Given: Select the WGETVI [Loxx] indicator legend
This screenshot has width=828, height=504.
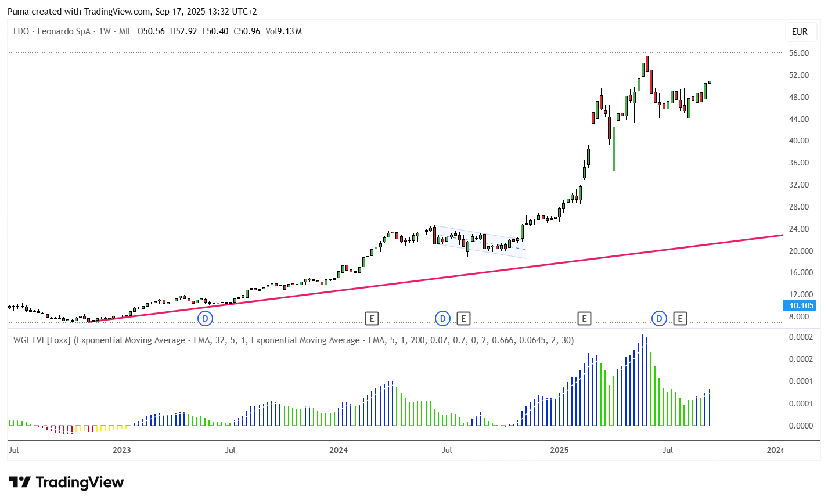Looking at the screenshot, I should [293, 340].
